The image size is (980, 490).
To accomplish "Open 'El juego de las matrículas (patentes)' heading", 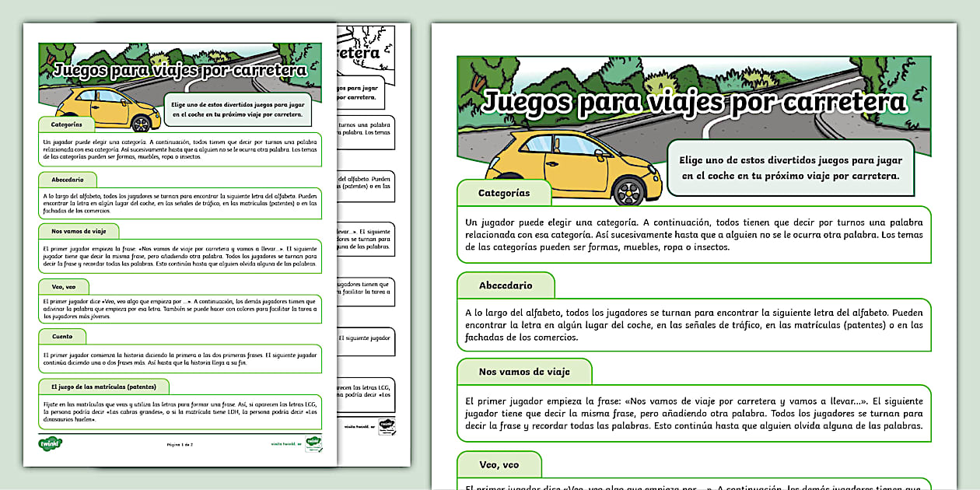I will pos(103,387).
